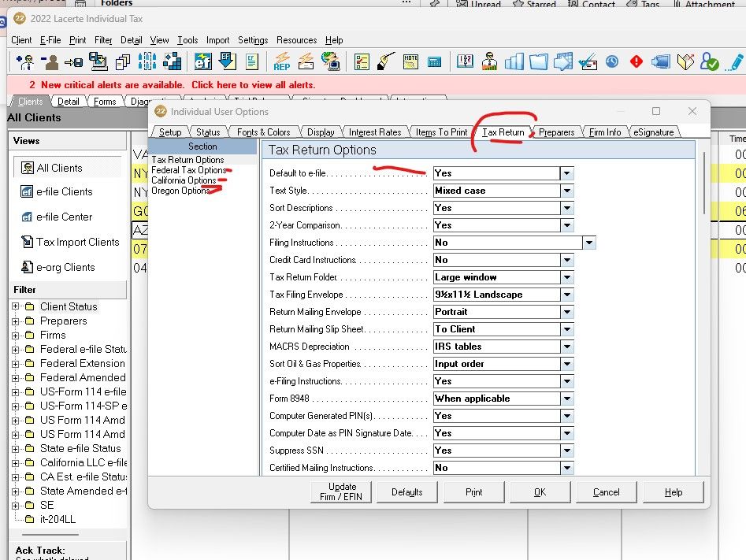The height and width of the screenshot is (560, 746).
Task: Click the checkmark envelope toolbar icon
Action: (x=588, y=62)
